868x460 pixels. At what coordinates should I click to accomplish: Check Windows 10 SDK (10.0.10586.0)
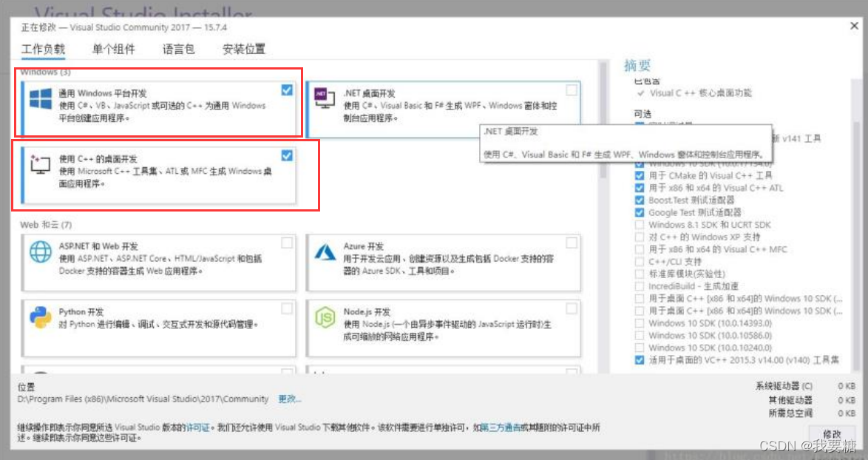point(640,336)
